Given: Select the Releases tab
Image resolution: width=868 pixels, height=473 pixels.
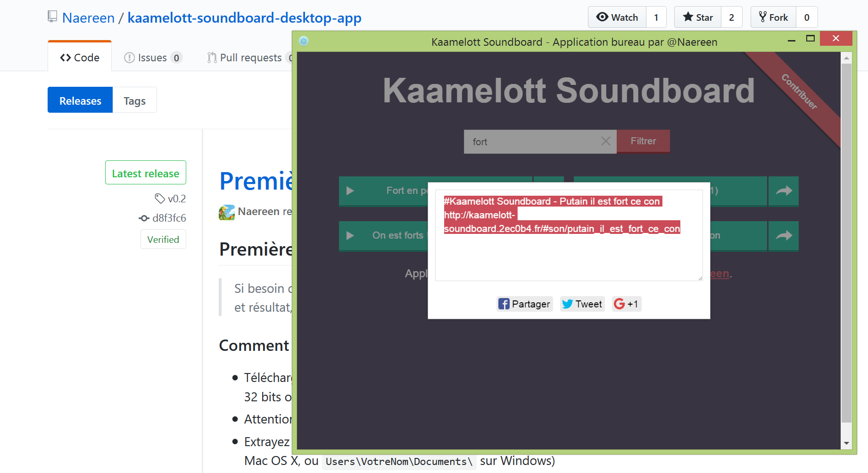Looking at the screenshot, I should (80, 100).
